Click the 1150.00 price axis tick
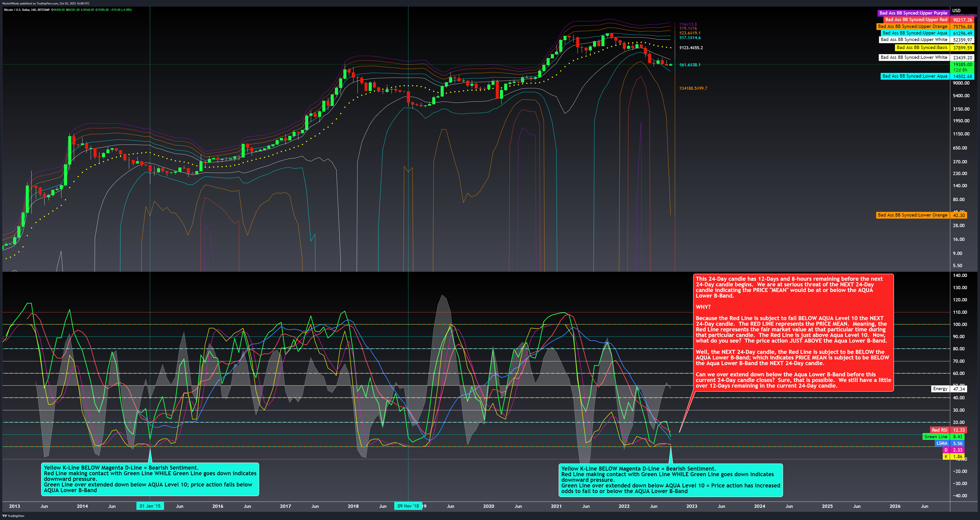The height and width of the screenshot is (520, 980). pyautogui.click(x=961, y=134)
